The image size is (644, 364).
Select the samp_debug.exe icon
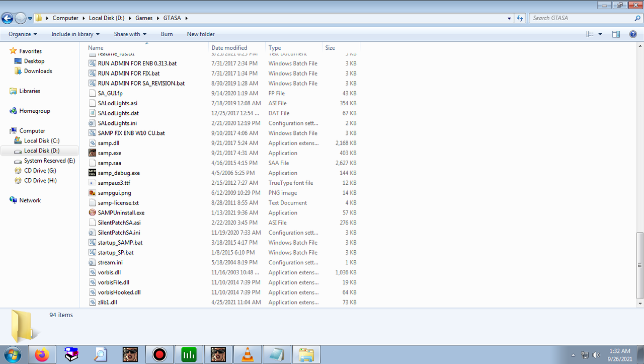pyautogui.click(x=92, y=173)
